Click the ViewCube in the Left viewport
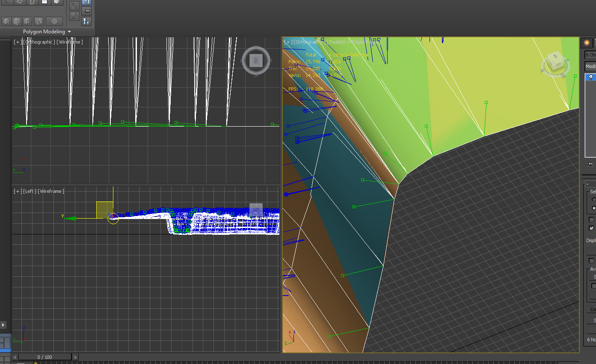The height and width of the screenshot is (364, 596). (x=256, y=210)
